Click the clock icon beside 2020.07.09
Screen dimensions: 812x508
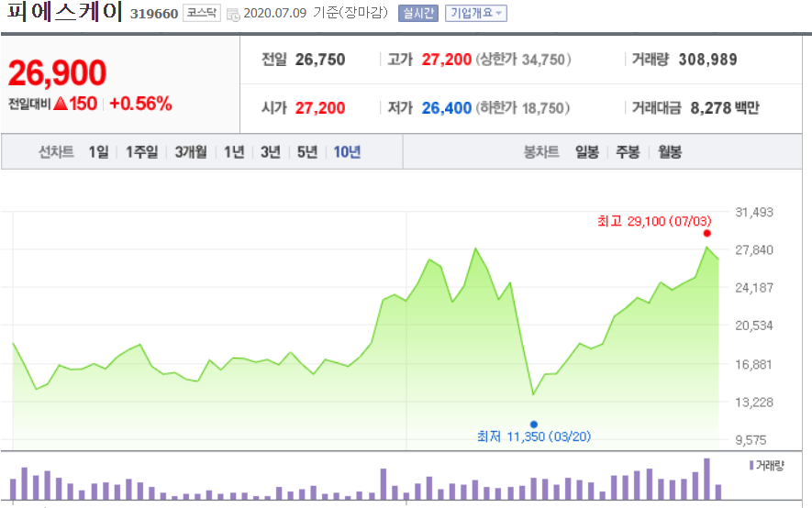(234, 15)
